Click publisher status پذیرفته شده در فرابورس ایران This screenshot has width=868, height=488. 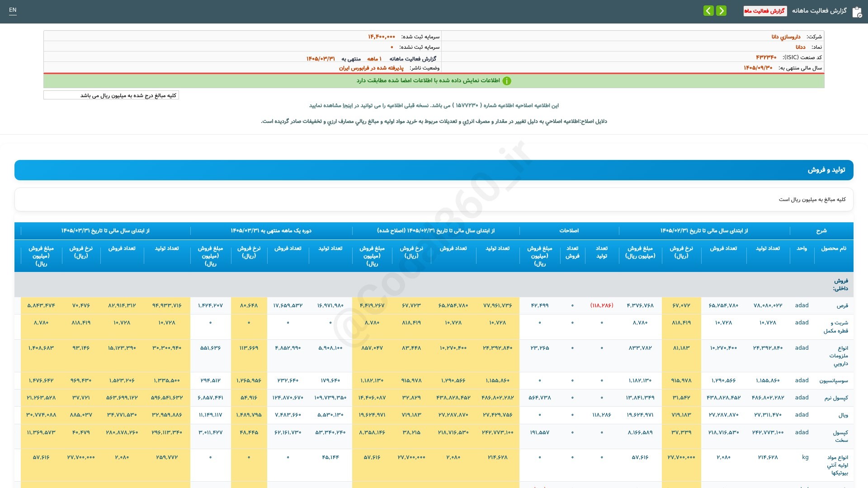pyautogui.click(x=371, y=68)
